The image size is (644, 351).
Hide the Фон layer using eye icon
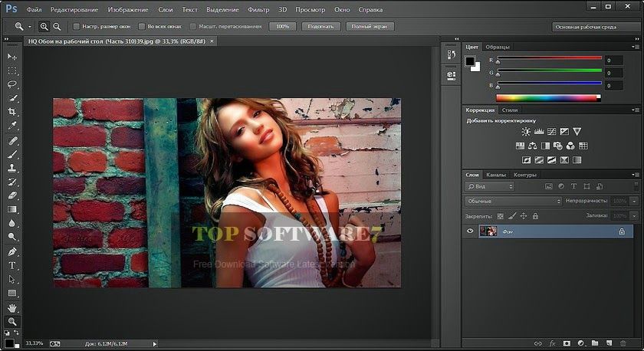[x=471, y=231]
